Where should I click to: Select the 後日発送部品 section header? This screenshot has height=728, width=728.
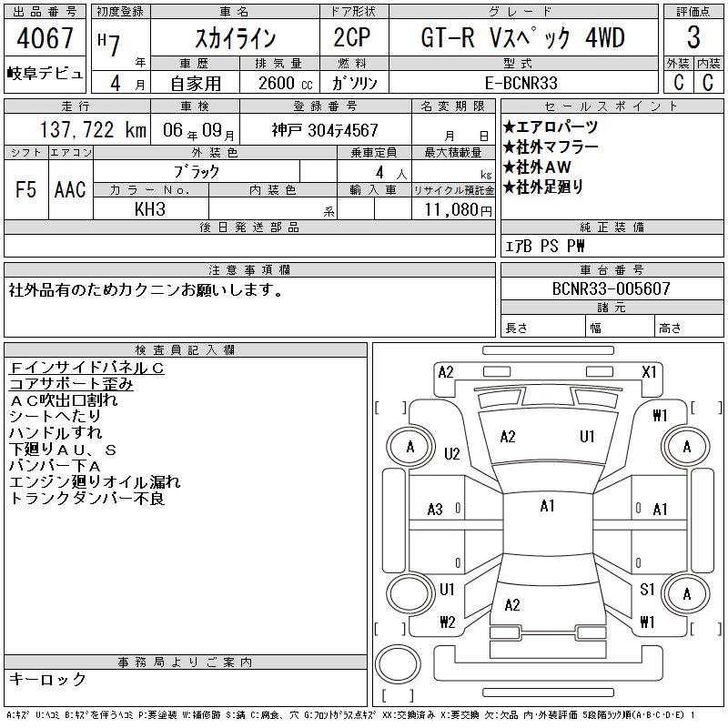[249, 227]
